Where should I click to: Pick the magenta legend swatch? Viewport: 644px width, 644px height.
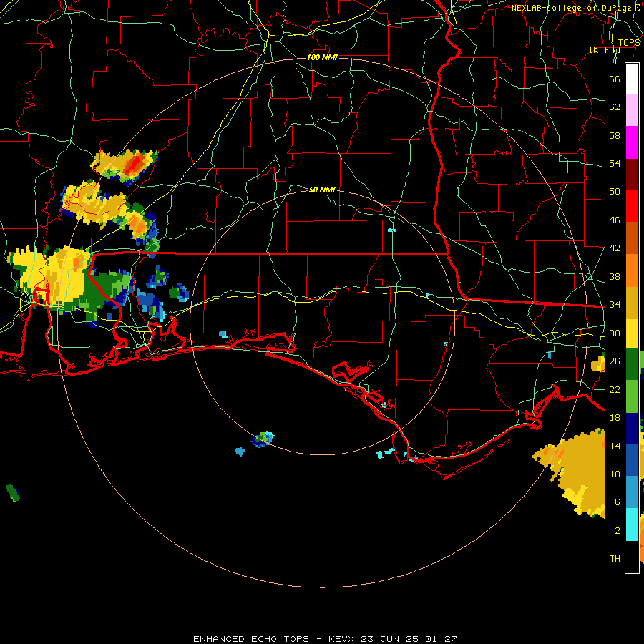click(x=632, y=142)
